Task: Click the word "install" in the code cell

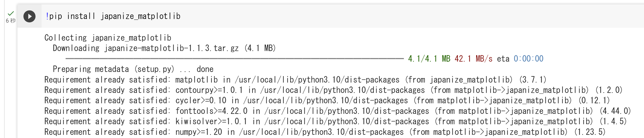Action: (x=81, y=16)
